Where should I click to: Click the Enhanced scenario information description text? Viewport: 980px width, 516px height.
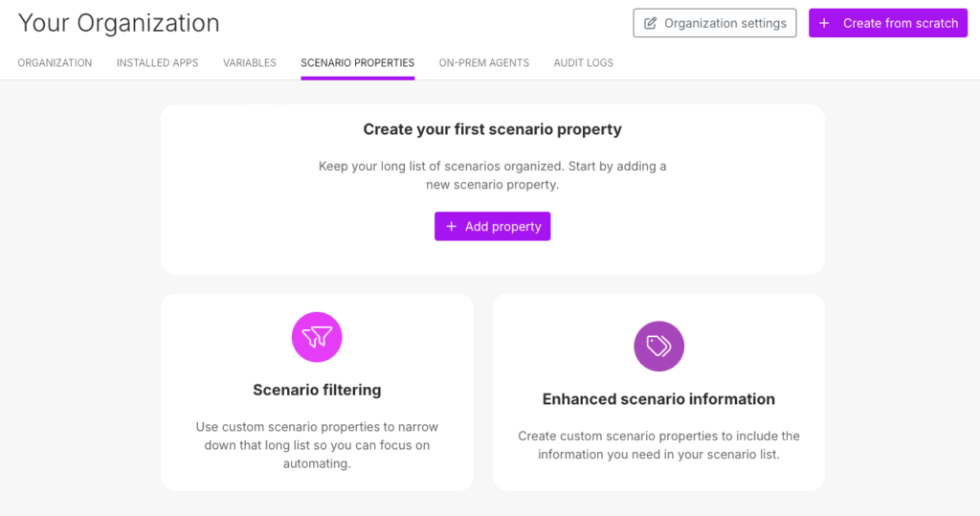pos(658,445)
